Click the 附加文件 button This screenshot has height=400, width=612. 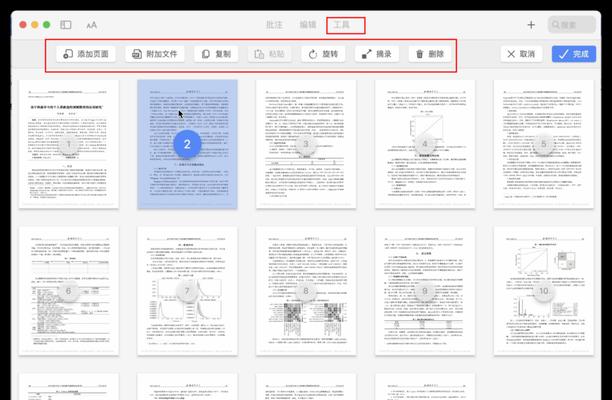(x=155, y=54)
